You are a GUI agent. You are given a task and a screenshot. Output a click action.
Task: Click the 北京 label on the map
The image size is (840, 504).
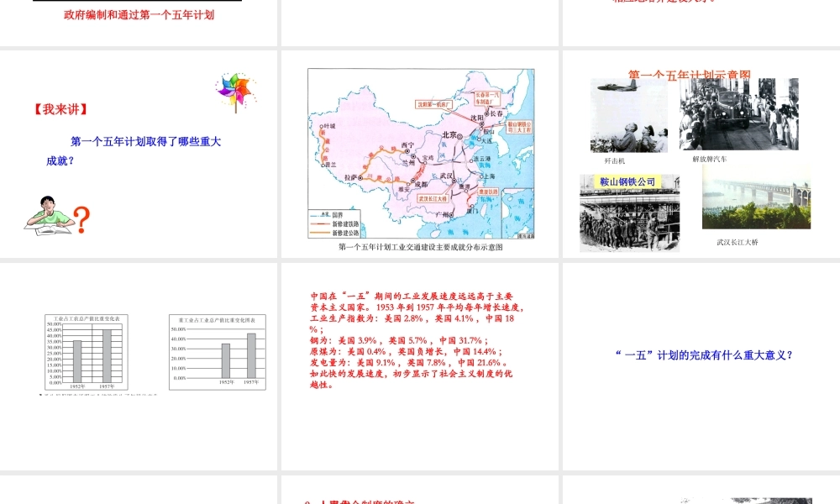pos(449,135)
